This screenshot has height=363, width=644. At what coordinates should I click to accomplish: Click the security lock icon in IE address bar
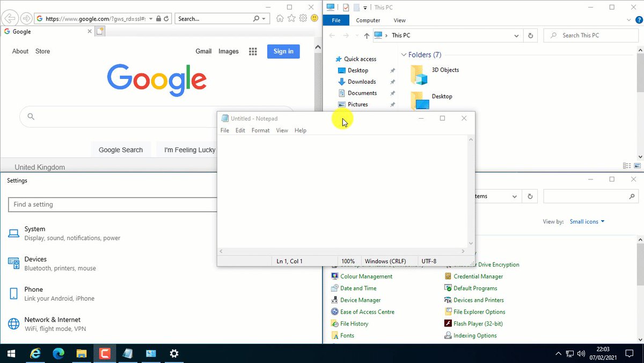(158, 19)
